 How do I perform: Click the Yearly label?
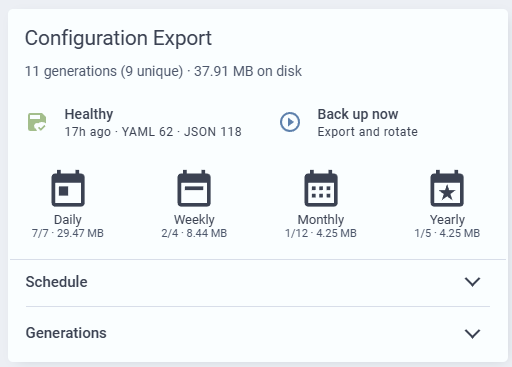(x=447, y=220)
